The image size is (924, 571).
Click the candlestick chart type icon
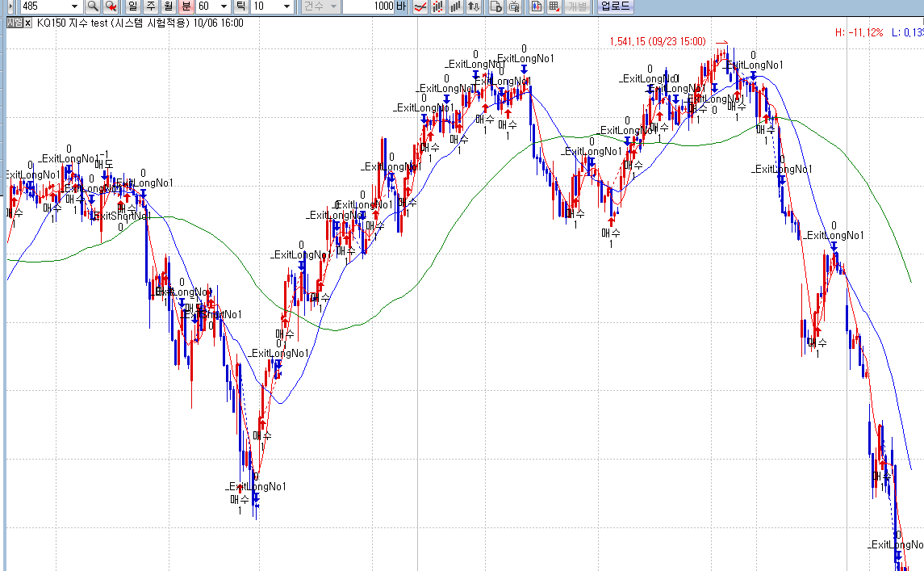tap(438, 6)
